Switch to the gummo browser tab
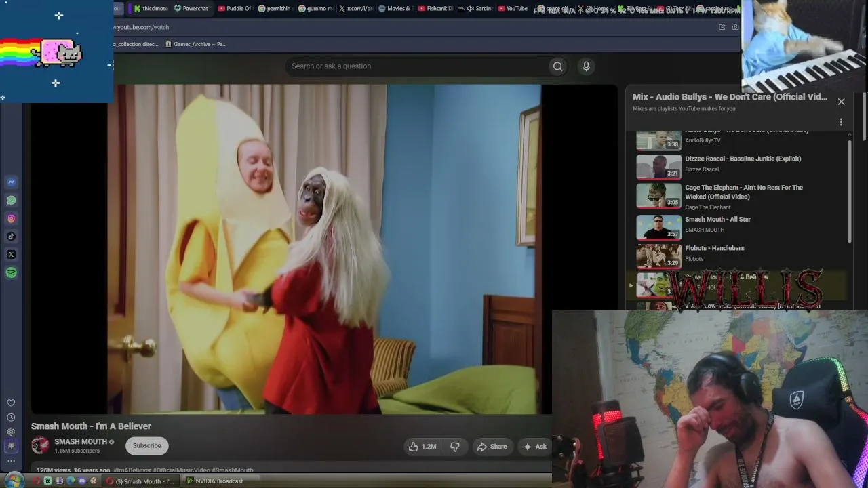The image size is (868, 488). (x=315, y=9)
